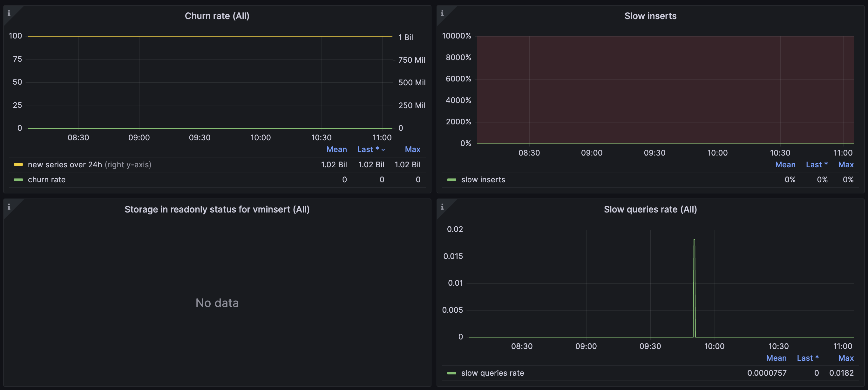Click the green slow inserts legend color swatch

pos(451,180)
